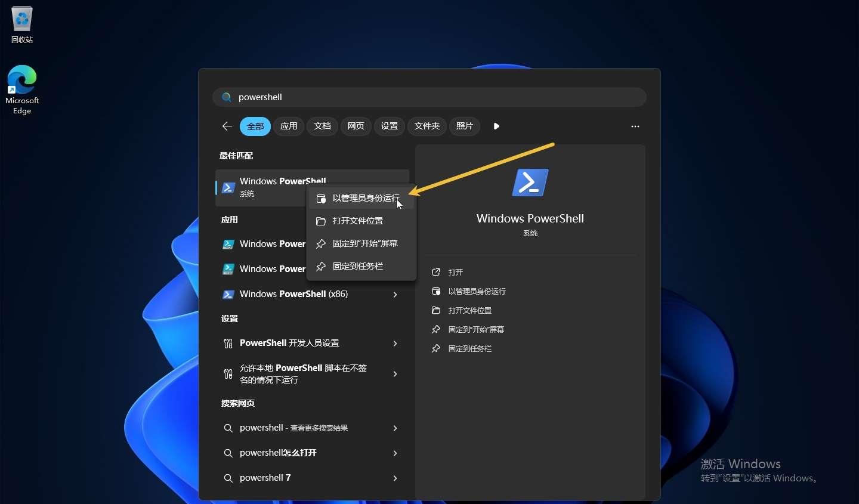Click the Windows PowerShell title in details pane
Image resolution: width=859 pixels, height=504 pixels.
(x=530, y=218)
